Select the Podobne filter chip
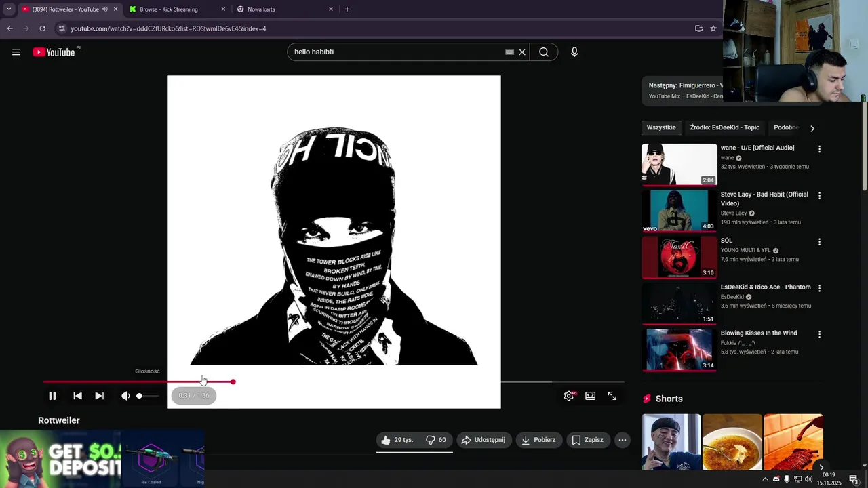868x488 pixels. [786, 127]
